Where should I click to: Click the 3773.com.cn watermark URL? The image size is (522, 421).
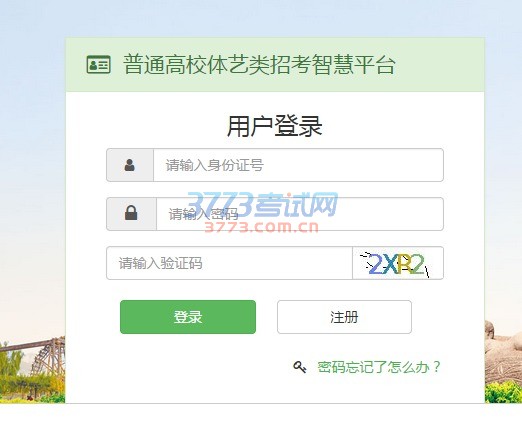tap(261, 227)
